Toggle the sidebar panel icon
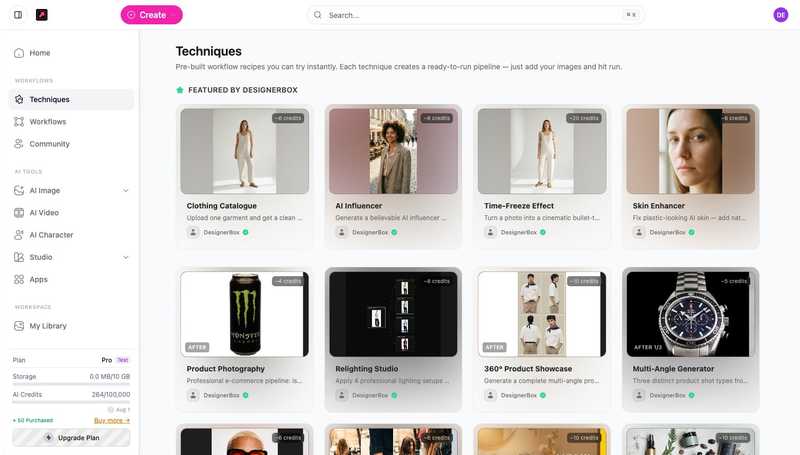This screenshot has height=455, width=800. click(x=18, y=15)
